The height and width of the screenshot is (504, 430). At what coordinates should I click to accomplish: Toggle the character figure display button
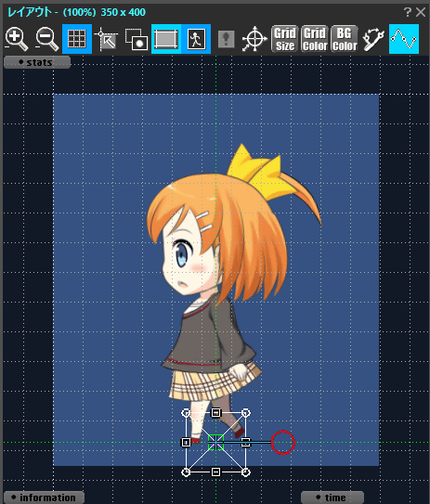[x=196, y=39]
